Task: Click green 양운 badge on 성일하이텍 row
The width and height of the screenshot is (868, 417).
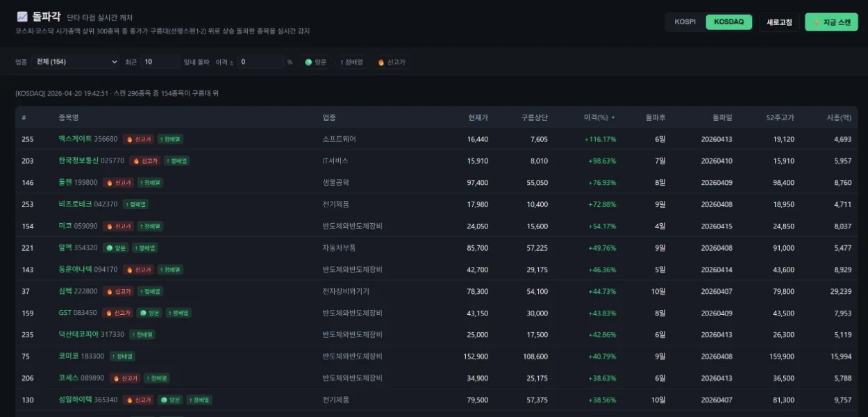Action: coord(170,400)
